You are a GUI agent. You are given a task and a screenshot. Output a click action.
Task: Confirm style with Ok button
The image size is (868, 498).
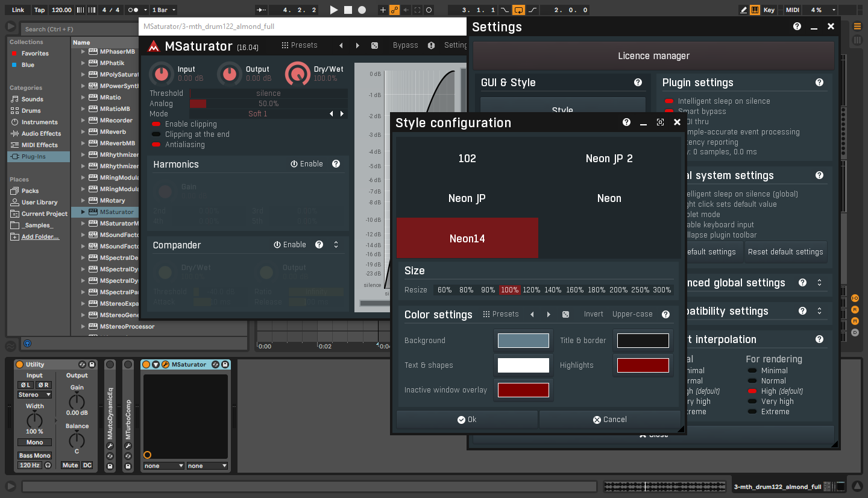coord(467,420)
